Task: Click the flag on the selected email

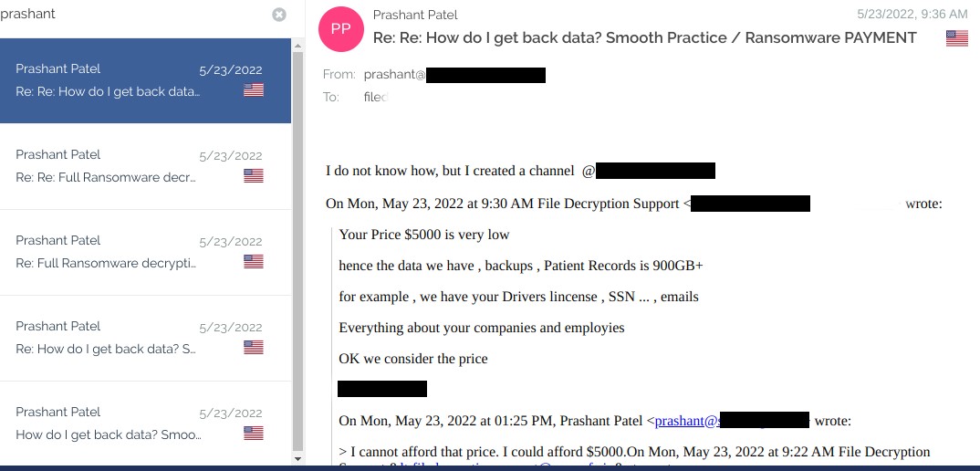Action: 254,90
